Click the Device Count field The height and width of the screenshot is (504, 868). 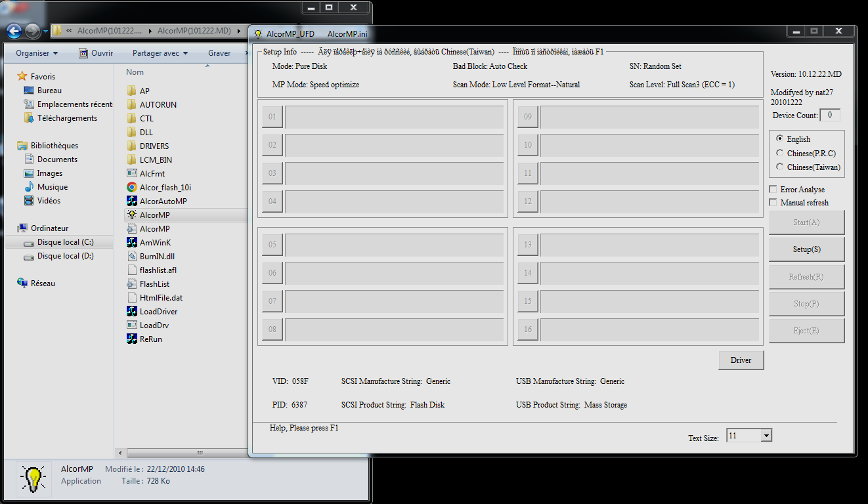click(830, 115)
